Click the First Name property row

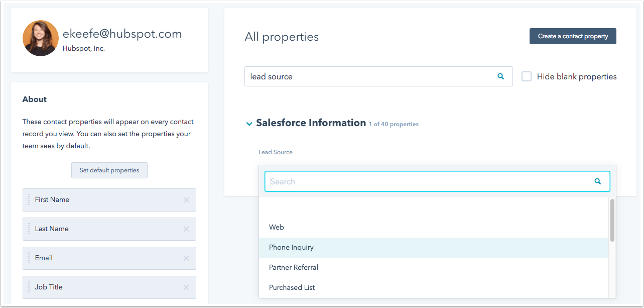109,200
